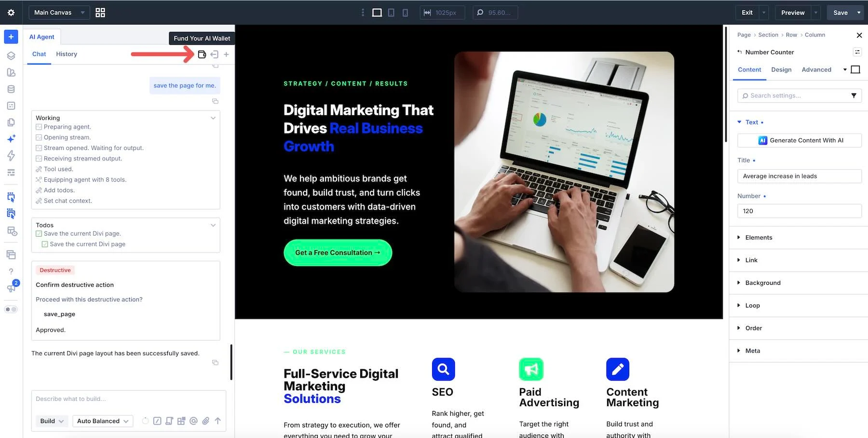This screenshot has width=868, height=438.
Task: Click the attach file paperclip icon
Action: click(206, 421)
